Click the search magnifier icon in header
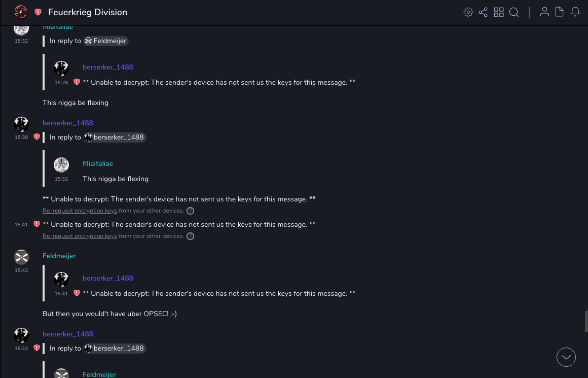Image resolution: width=588 pixels, height=378 pixels. [x=514, y=12]
